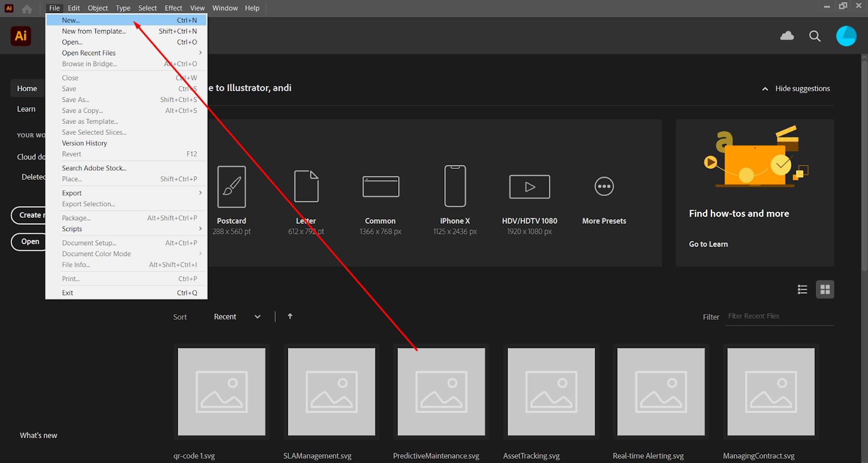
Task: Open SLAManagement.svg thumbnail
Action: (331, 392)
